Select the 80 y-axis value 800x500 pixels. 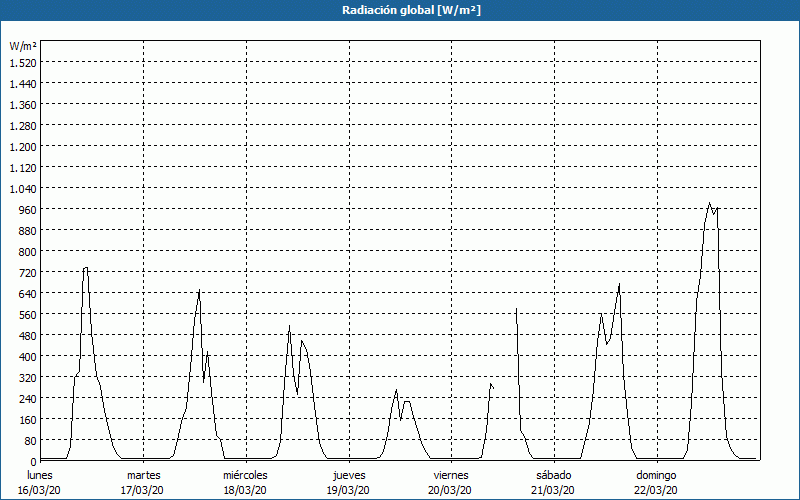click(x=31, y=440)
